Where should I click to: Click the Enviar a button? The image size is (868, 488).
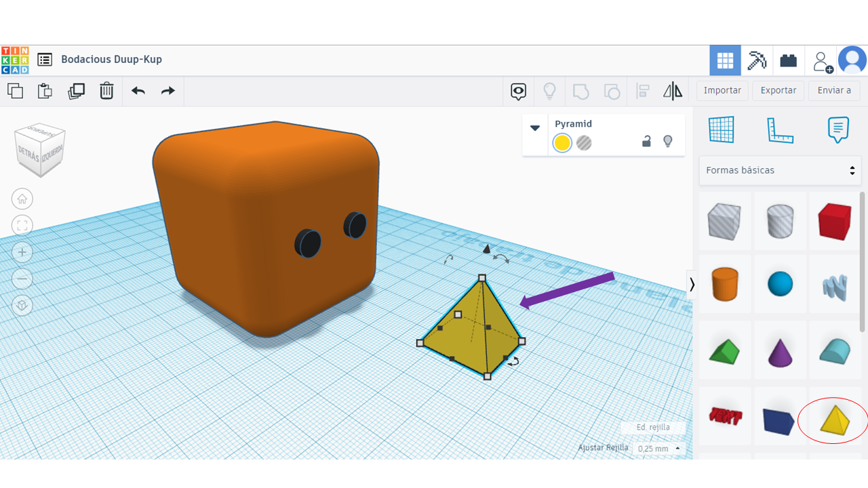(835, 91)
